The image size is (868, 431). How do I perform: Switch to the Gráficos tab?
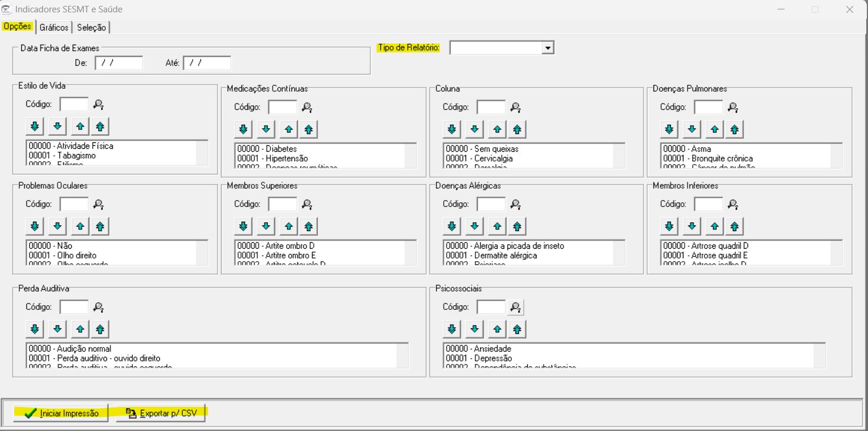click(54, 28)
